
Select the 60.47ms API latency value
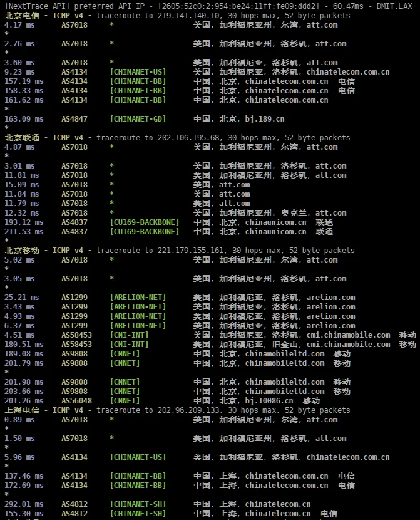pos(350,6)
